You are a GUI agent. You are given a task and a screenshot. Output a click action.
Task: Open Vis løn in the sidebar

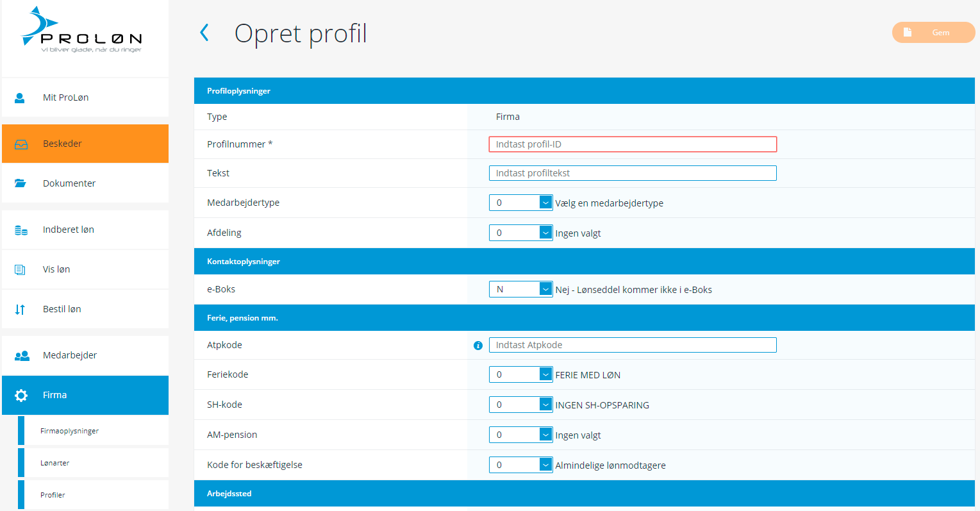[56, 269]
